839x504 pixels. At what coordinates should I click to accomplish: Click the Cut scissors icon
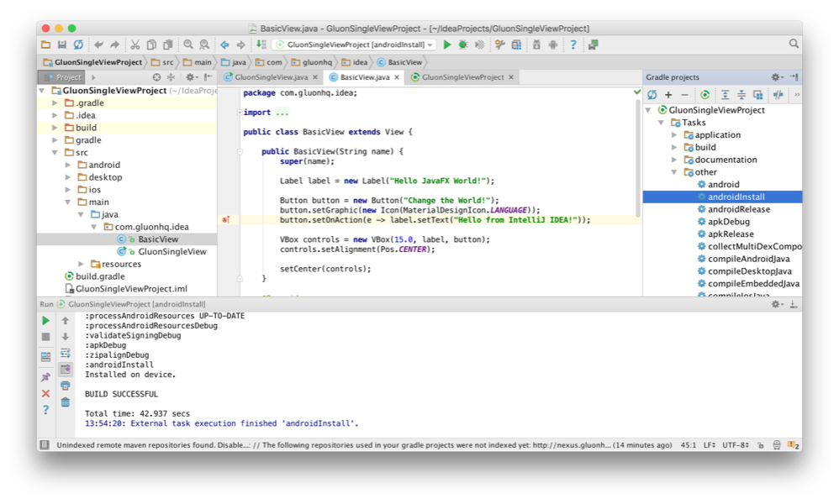click(x=135, y=45)
